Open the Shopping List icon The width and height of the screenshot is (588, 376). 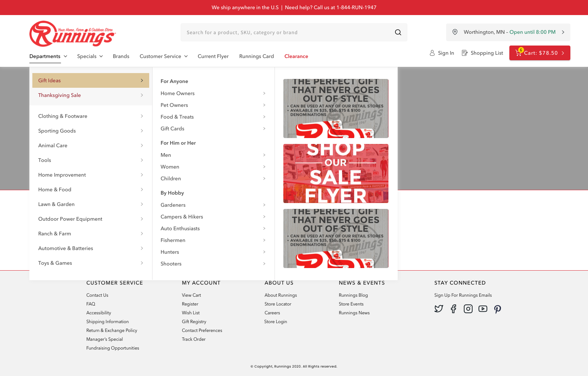pyautogui.click(x=465, y=53)
